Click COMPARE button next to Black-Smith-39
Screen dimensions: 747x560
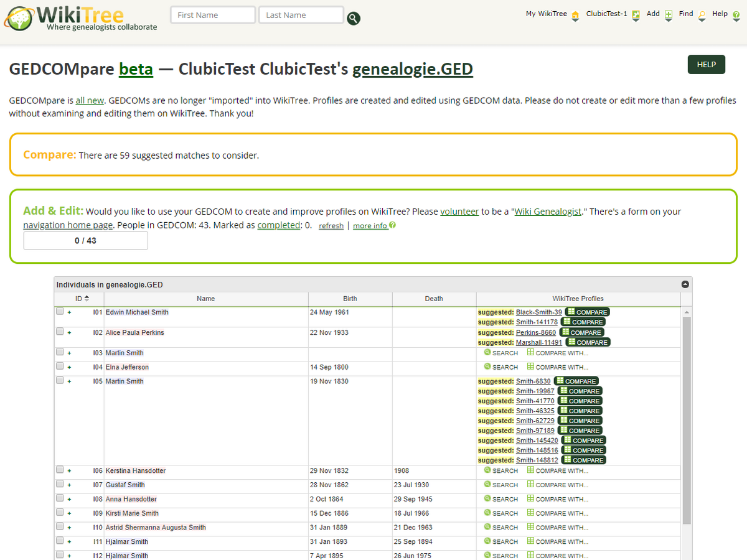(x=588, y=312)
